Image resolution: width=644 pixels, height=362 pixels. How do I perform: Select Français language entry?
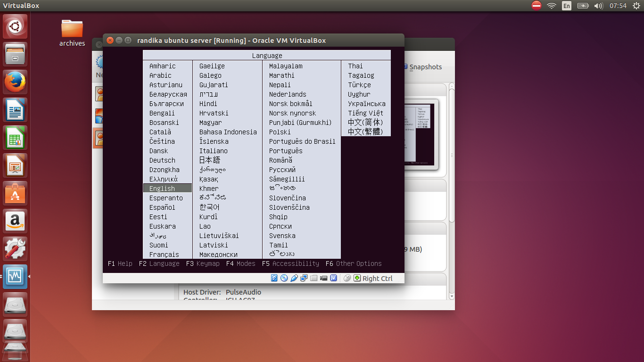164,255
